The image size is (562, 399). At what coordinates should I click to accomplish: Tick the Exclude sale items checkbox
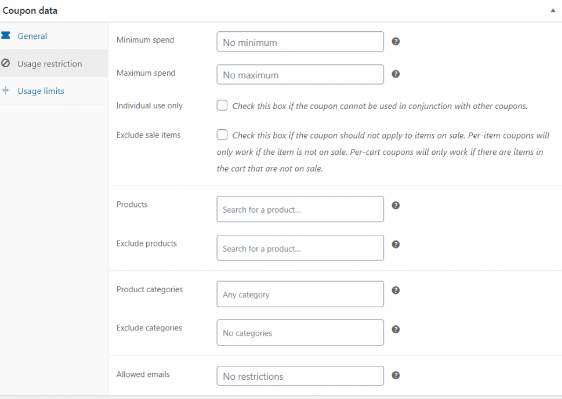(222, 135)
